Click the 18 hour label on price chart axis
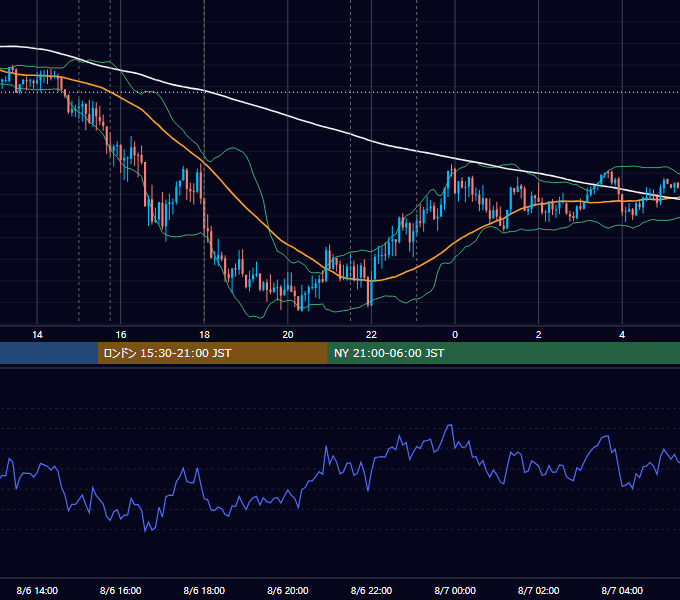 click(x=204, y=335)
